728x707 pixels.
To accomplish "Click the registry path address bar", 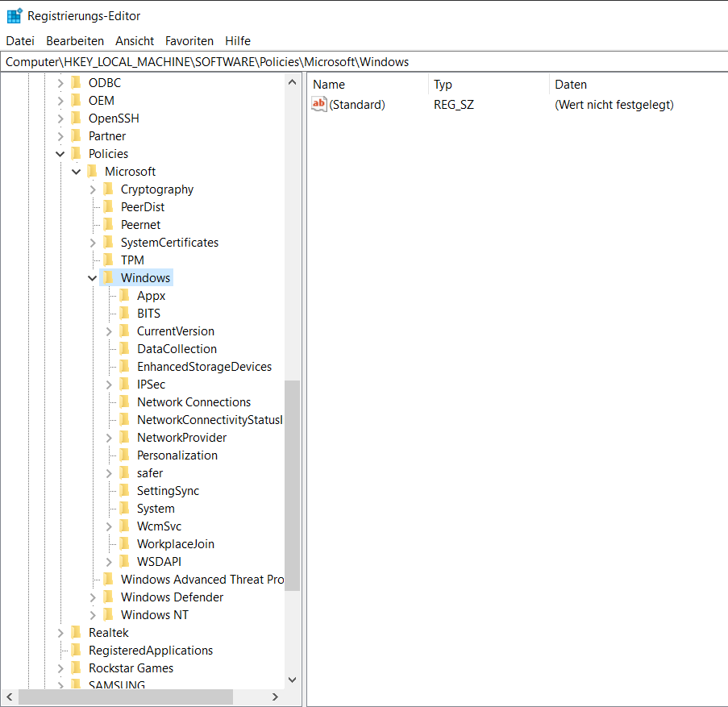I will [x=364, y=62].
